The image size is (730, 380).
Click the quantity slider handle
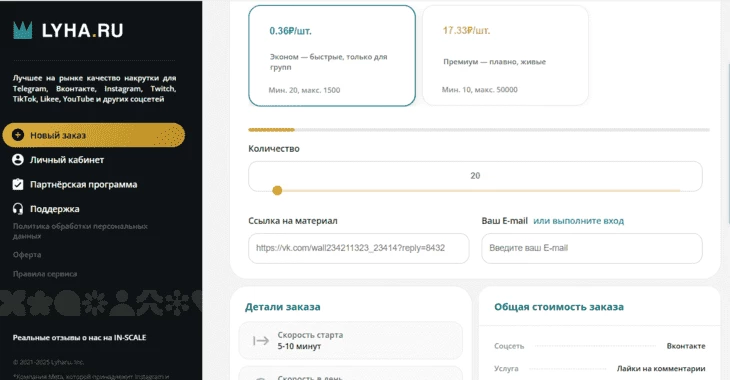(277, 190)
